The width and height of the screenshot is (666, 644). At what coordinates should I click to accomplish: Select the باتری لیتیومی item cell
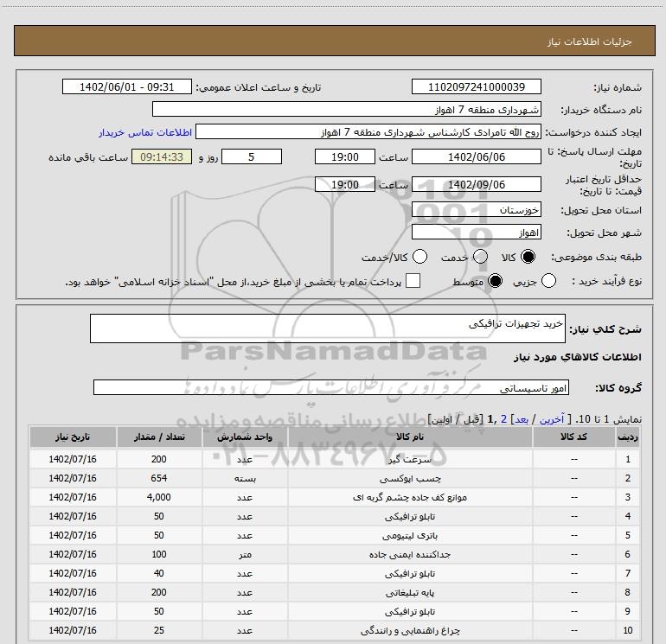[x=410, y=535]
